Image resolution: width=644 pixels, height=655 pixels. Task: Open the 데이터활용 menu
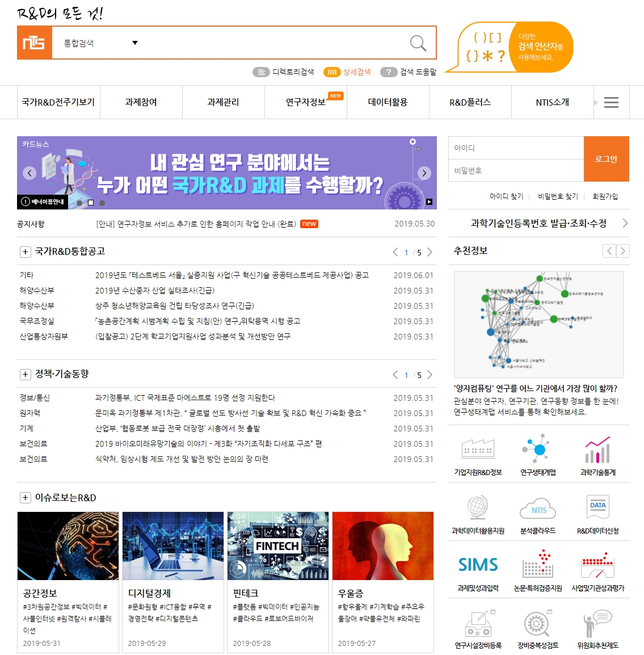[388, 103]
